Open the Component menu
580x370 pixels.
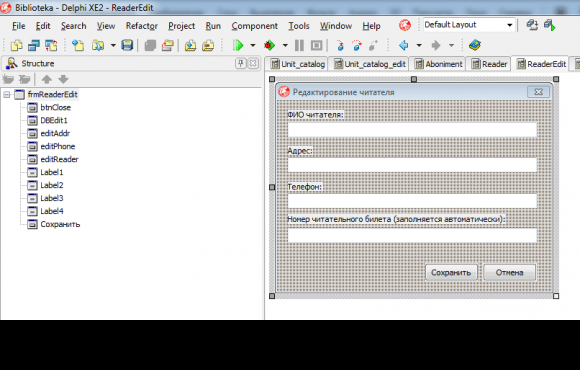[254, 26]
